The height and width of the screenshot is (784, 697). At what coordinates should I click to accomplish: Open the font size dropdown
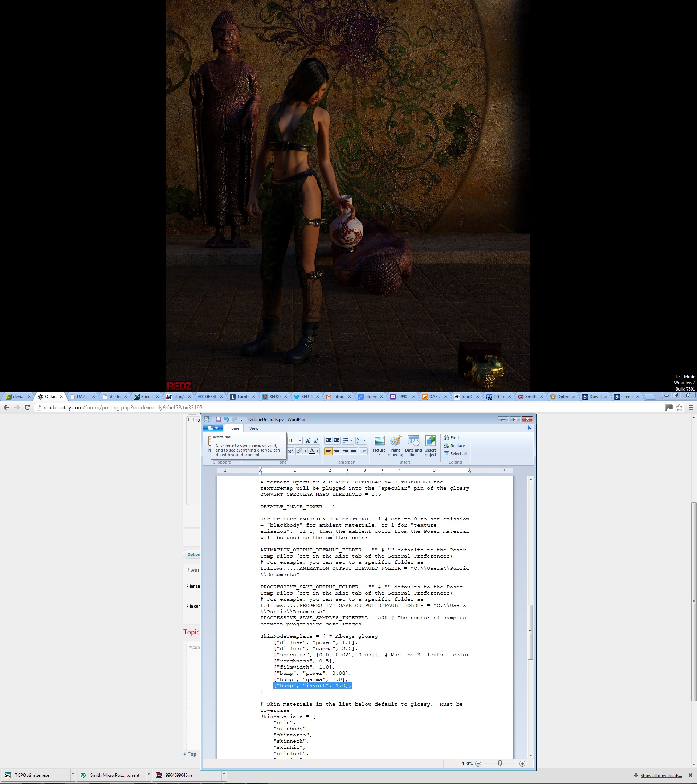(x=300, y=441)
